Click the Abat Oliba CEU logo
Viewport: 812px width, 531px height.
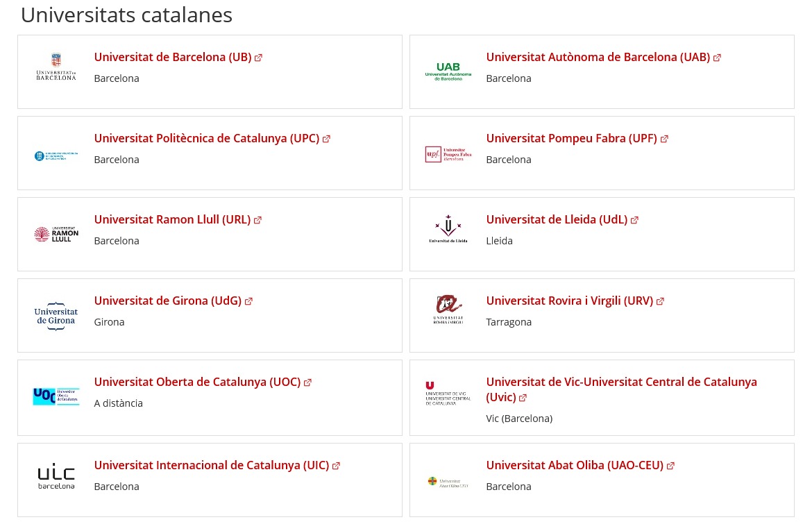point(448,482)
